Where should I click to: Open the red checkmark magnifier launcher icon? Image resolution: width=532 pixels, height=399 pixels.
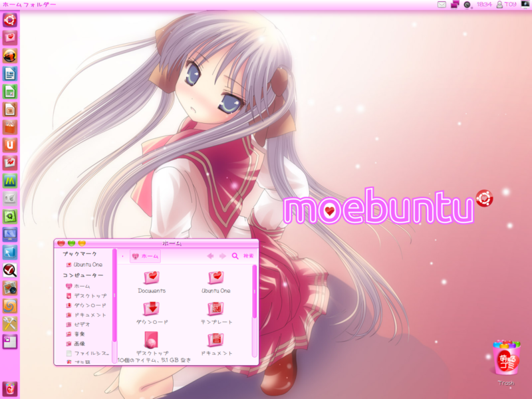[x=10, y=271]
